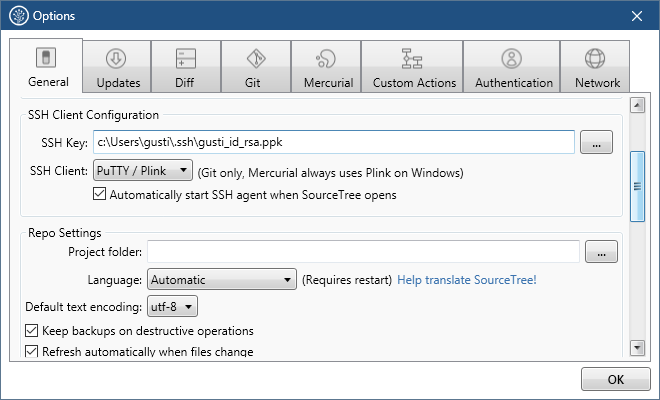Browse for the Project folder
The image size is (660, 400).
601,253
